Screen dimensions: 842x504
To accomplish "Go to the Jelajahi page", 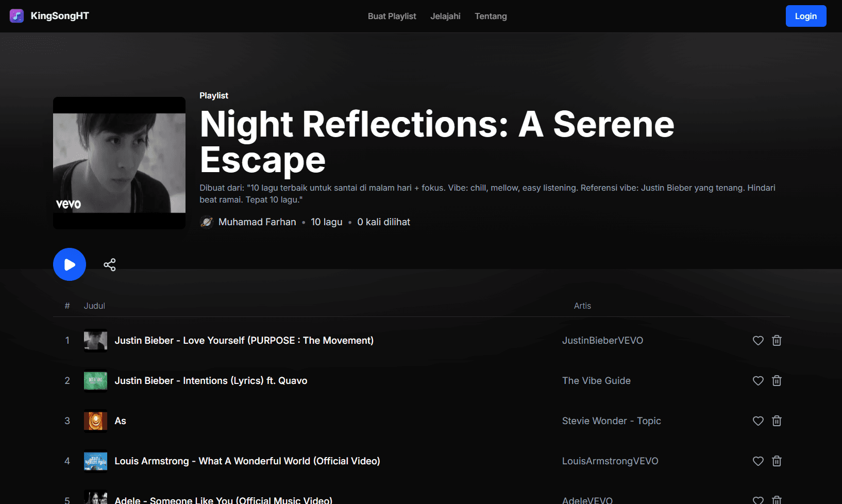I will [x=445, y=16].
